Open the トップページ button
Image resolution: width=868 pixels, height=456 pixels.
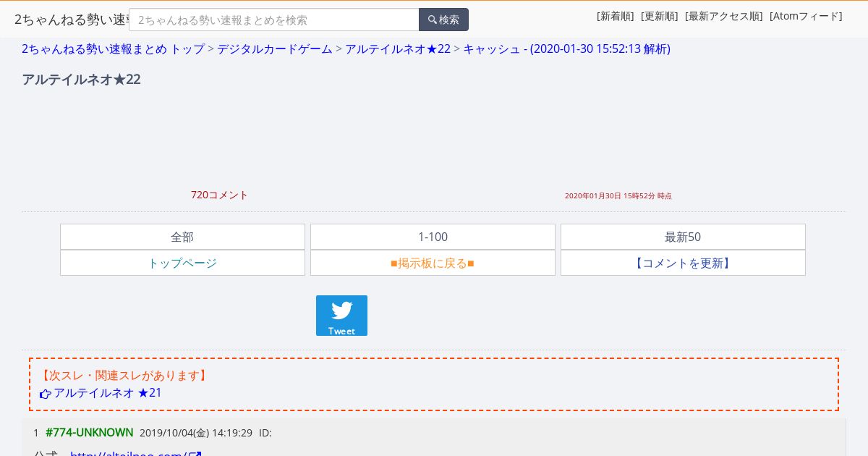(x=182, y=263)
